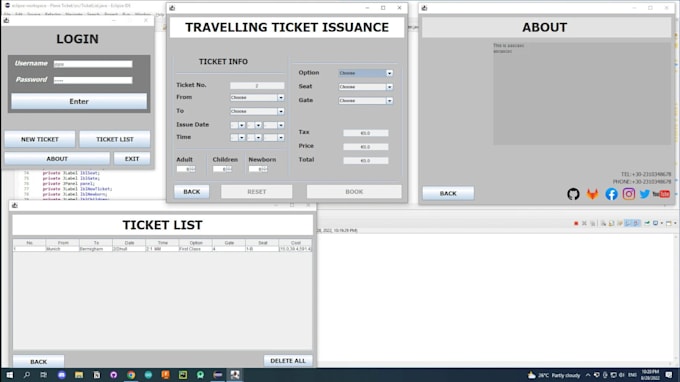Open the Issue Date day dropdown

pos(238,125)
